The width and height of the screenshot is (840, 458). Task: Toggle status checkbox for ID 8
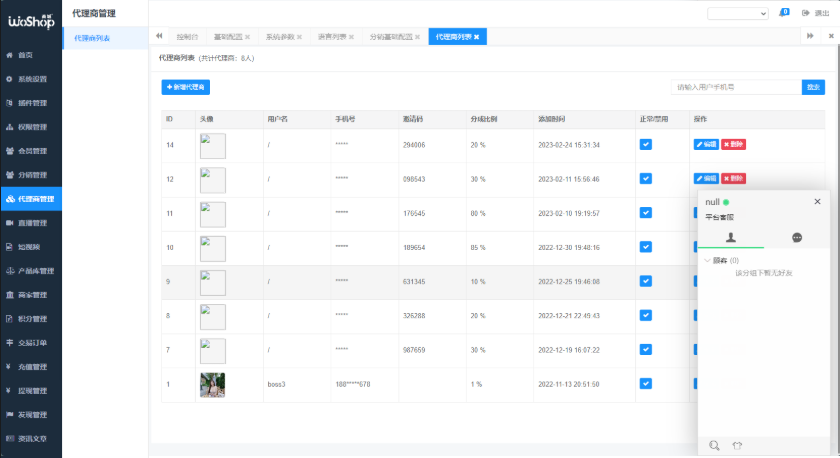pyautogui.click(x=646, y=316)
